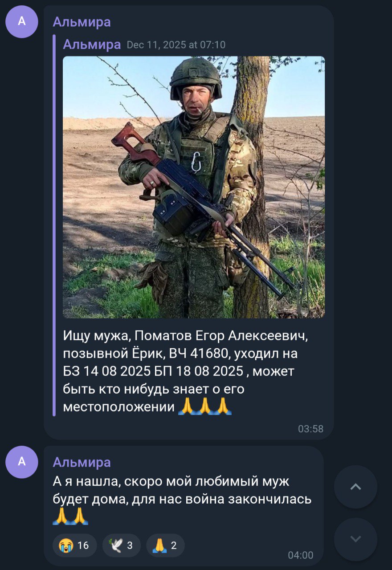392x570 pixels.
Task: Jump up using the up chevron button
Action: (x=355, y=487)
